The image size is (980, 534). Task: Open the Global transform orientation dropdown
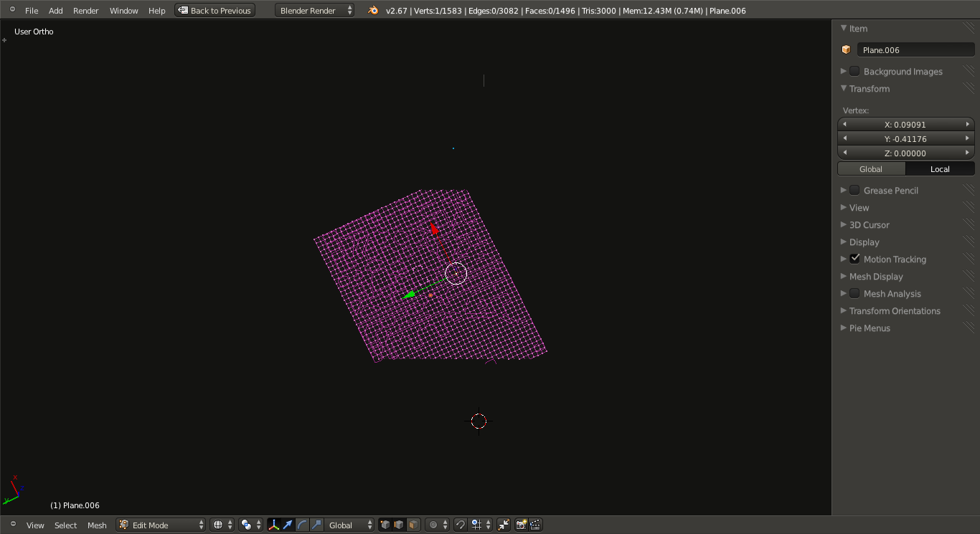coord(349,525)
